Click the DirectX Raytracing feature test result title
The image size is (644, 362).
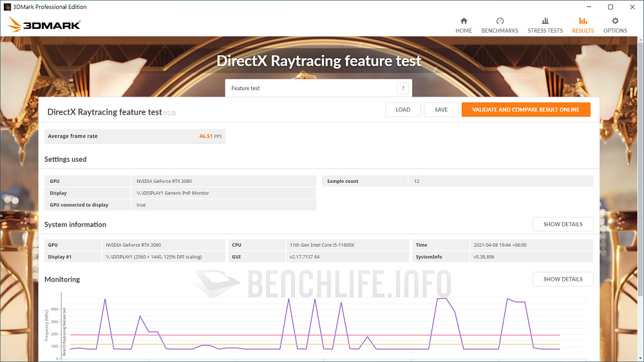click(x=105, y=112)
